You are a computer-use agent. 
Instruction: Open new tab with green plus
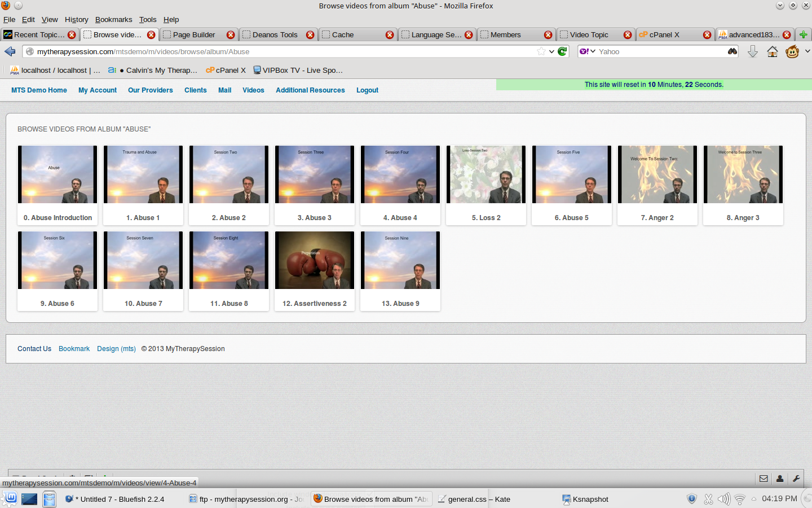click(804, 34)
